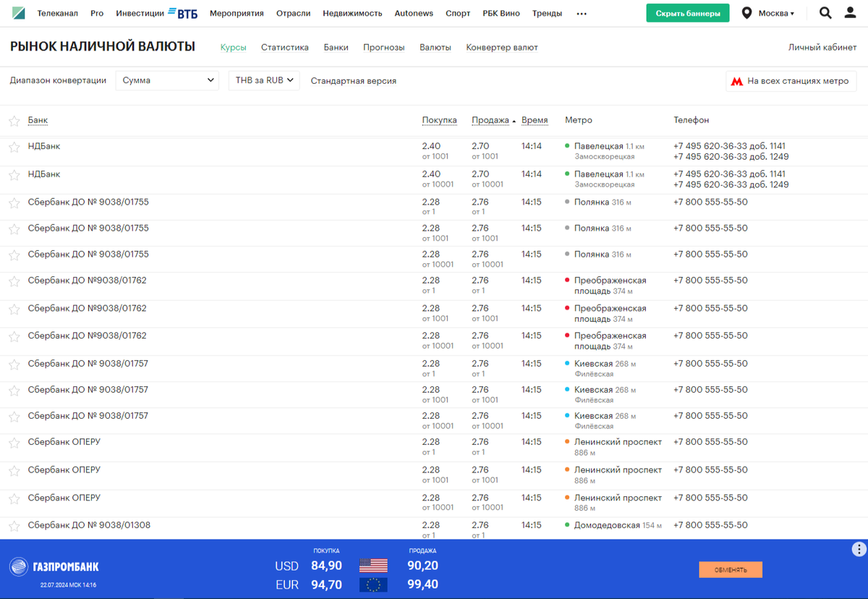Click Ленинский проспект in Сбербанк ОПЕРУ от 1 row
Screen dimensions: 868x599
(x=618, y=442)
